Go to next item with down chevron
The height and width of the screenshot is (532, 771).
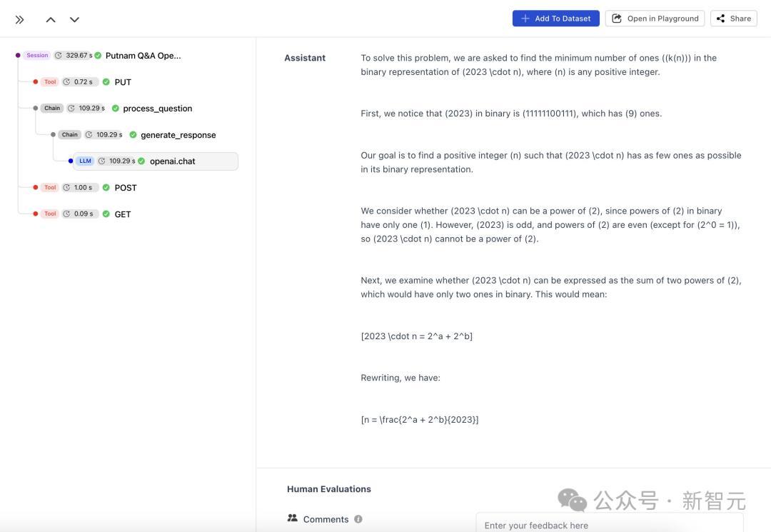pos(74,19)
